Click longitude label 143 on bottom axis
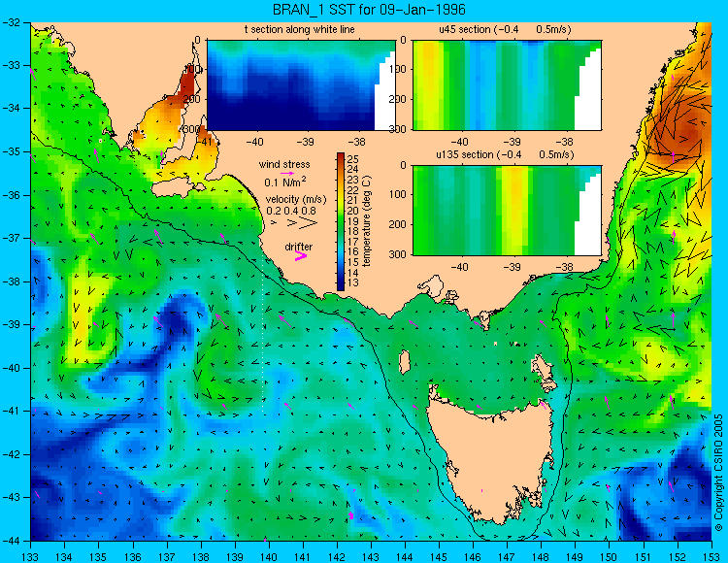 click(x=371, y=557)
